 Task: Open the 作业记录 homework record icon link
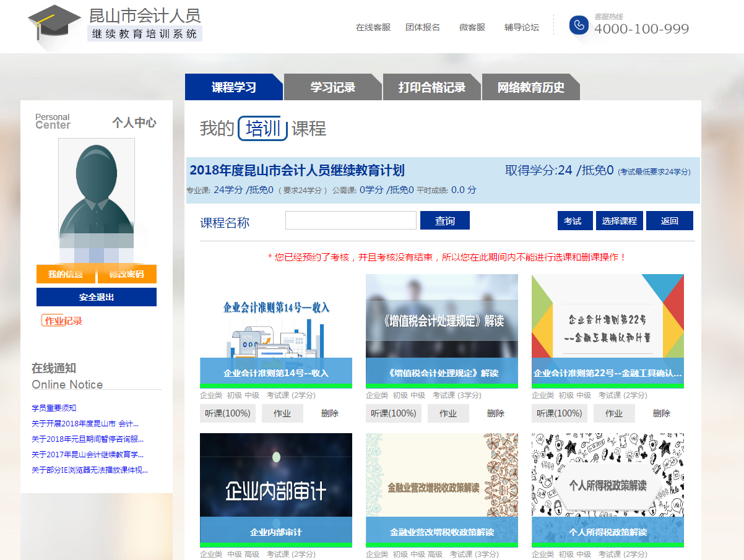pyautogui.click(x=62, y=321)
